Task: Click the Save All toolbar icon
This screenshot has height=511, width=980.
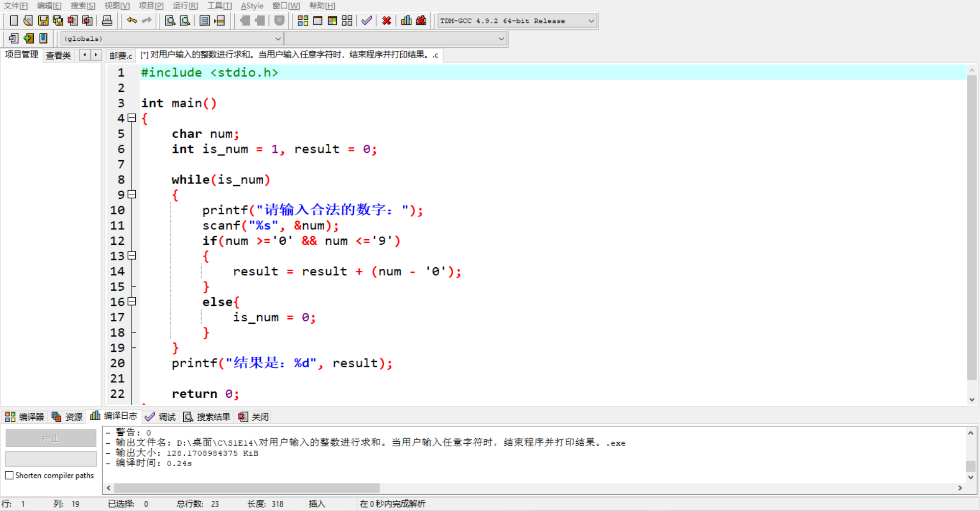Action: pos(58,20)
